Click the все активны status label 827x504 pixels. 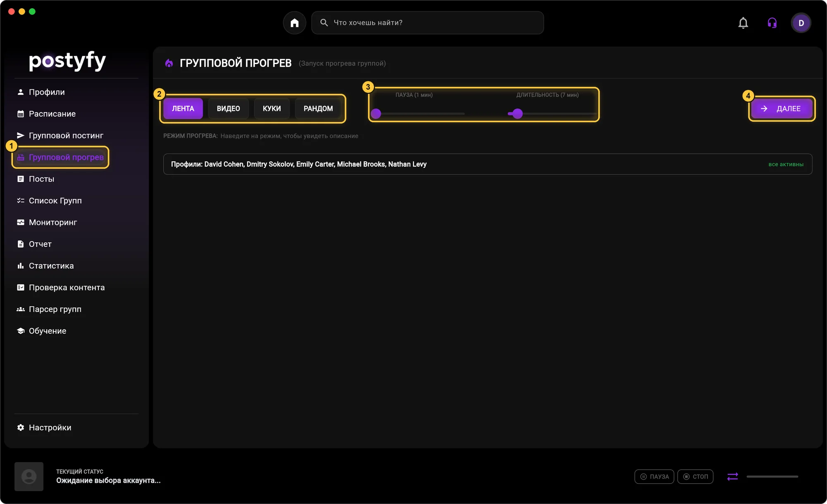[786, 165]
